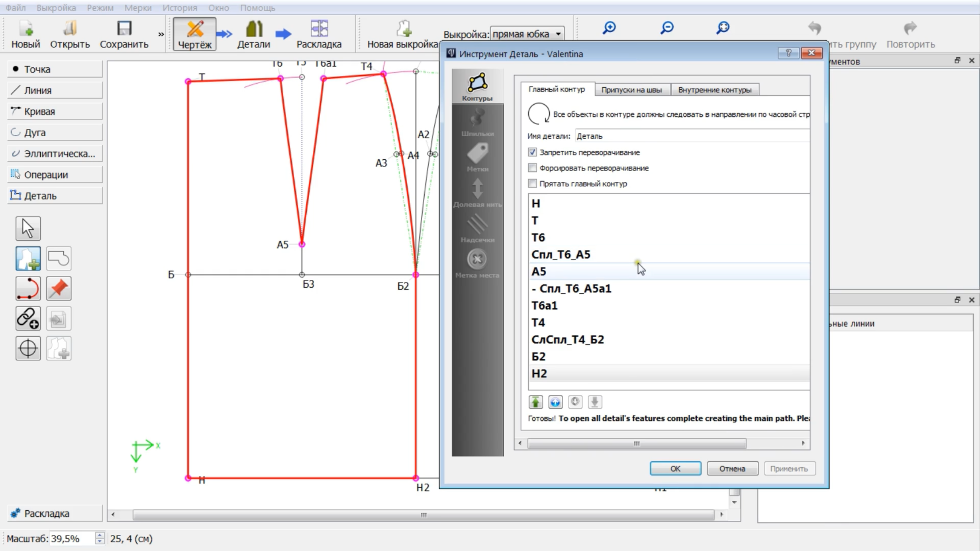Select the place label crosshair tool
980x551 pixels.
28,348
